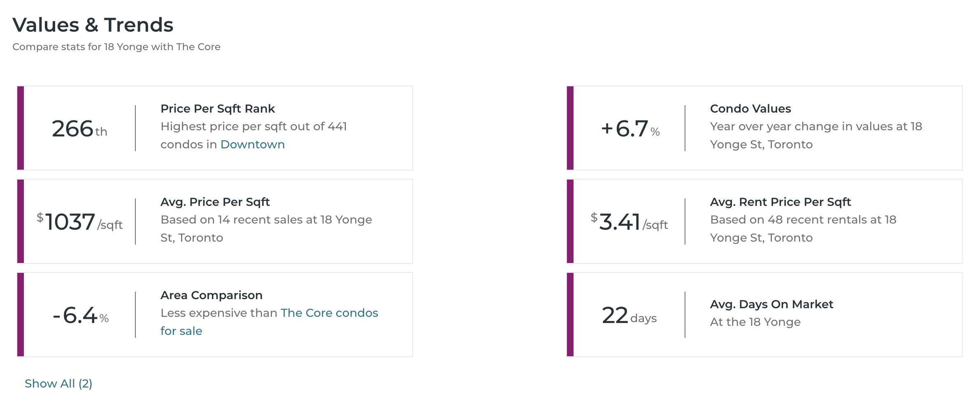
Task: Click the Avg. Price Per Sqft heading
Action: pyautogui.click(x=215, y=202)
